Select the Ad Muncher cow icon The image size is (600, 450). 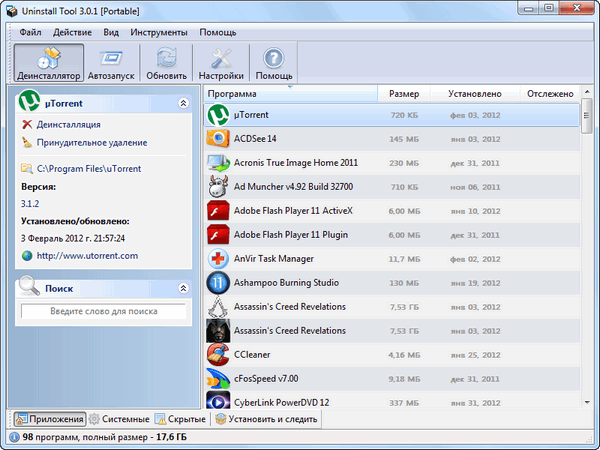coord(219,186)
